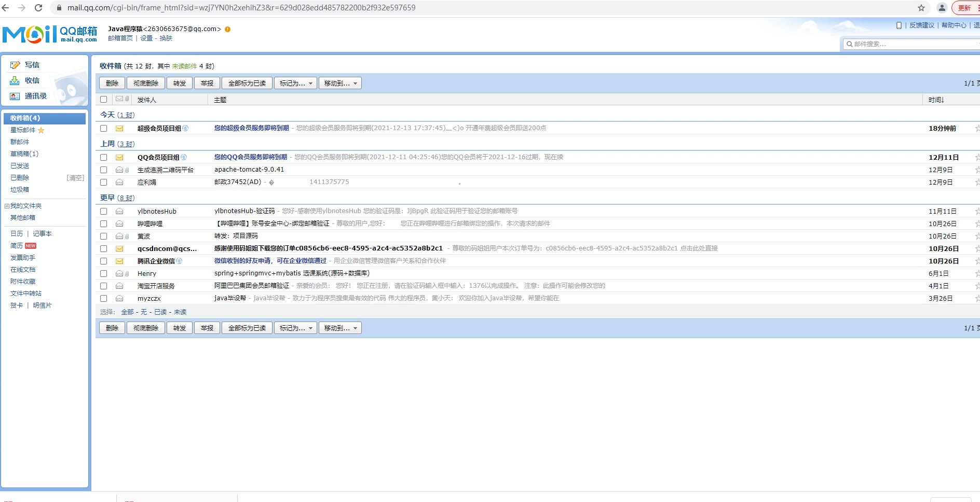
Task: Click top 删除 button
Action: tap(112, 83)
